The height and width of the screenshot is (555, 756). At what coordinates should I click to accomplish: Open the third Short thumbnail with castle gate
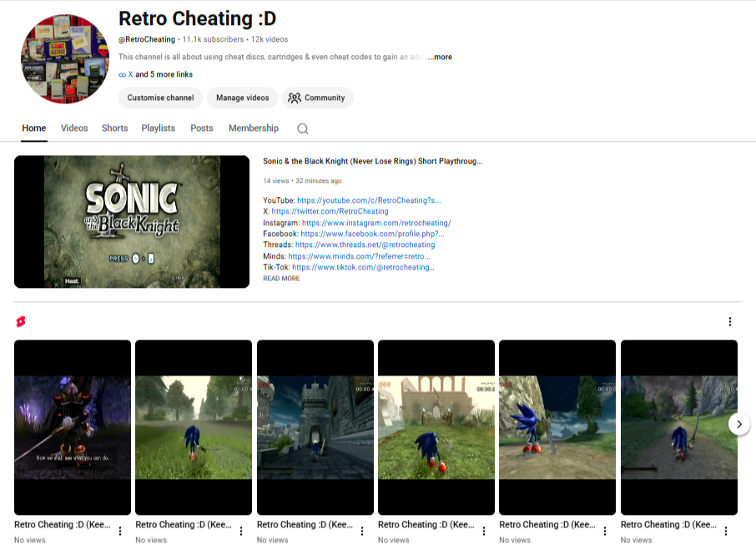[x=315, y=427]
